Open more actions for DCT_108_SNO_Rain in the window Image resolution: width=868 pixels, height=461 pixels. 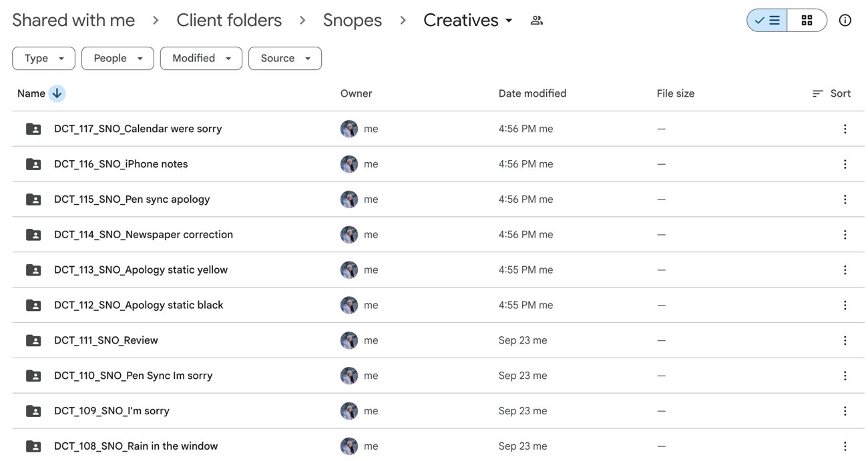click(845, 446)
